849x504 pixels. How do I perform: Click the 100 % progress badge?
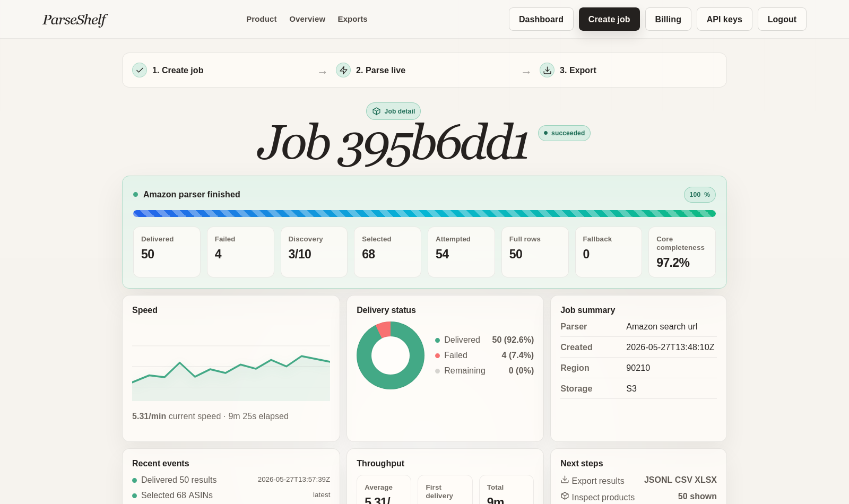[x=699, y=195]
